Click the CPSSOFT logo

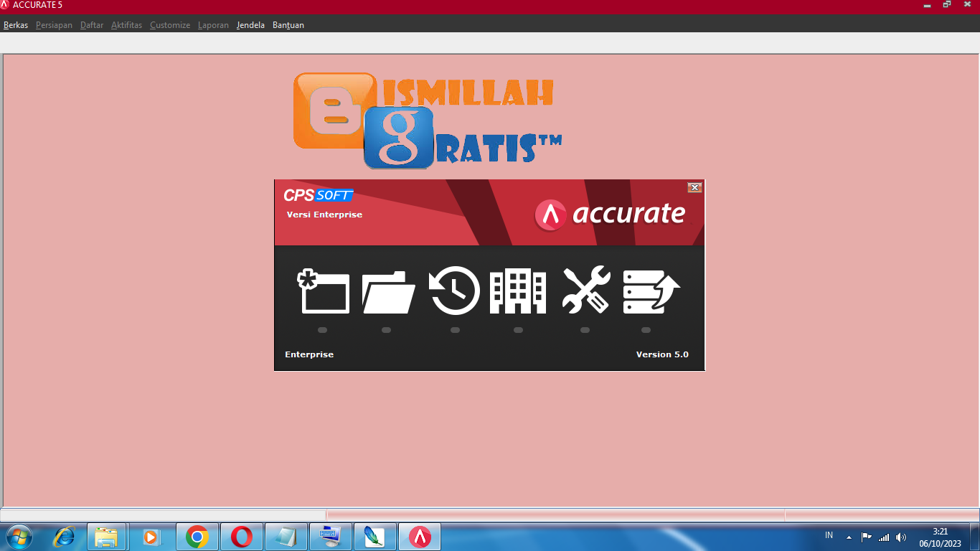tap(318, 195)
